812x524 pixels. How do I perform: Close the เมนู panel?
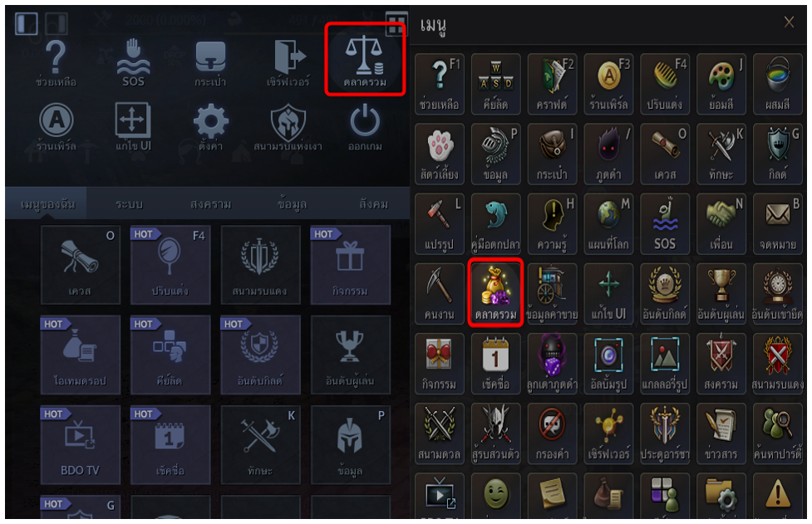coord(789,22)
